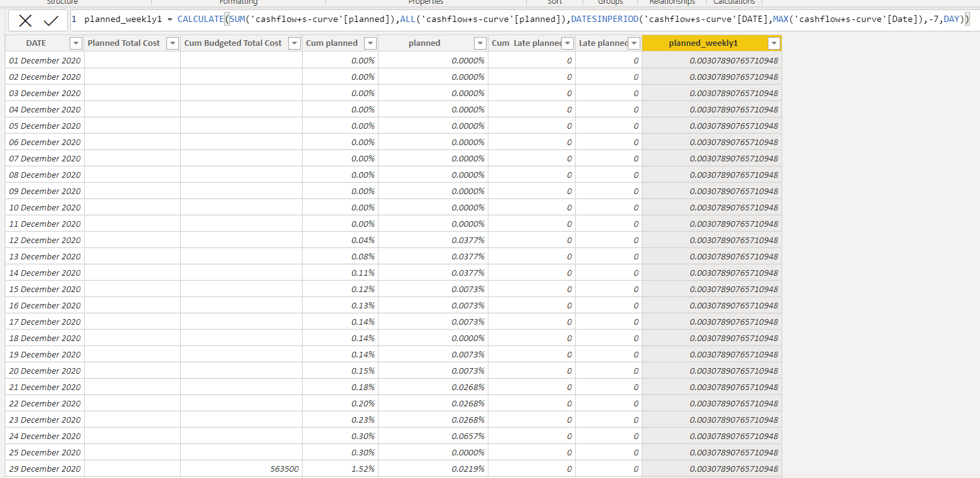
Task: Click the 0.12% cumulative planned cell
Action: click(340, 289)
